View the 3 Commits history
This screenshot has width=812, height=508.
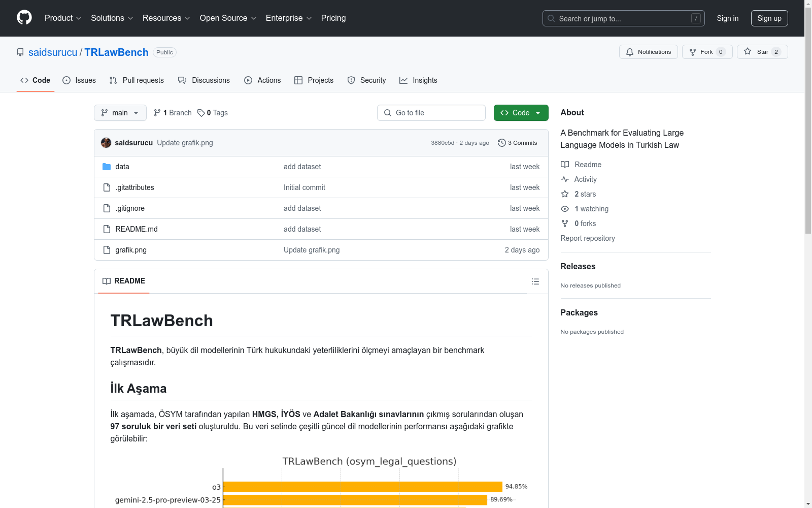(x=518, y=143)
